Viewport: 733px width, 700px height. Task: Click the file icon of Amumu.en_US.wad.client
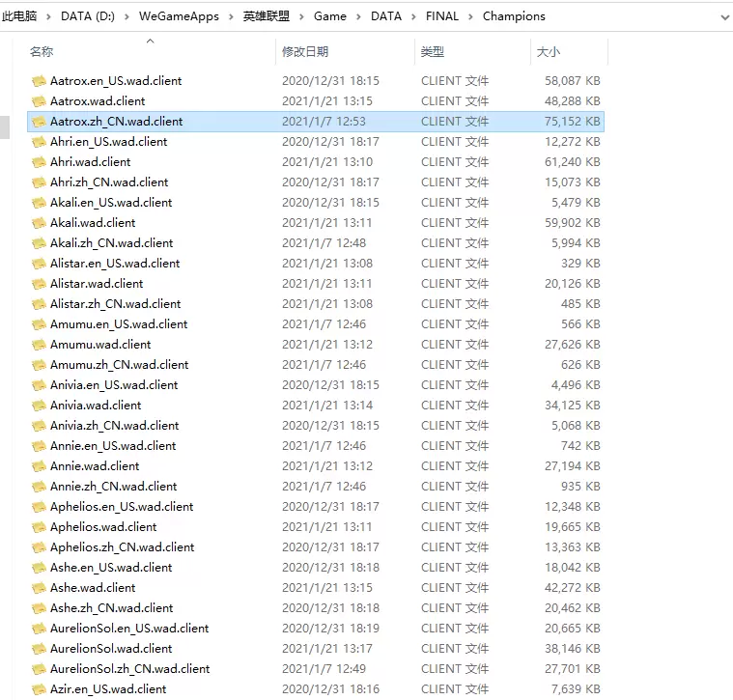pos(39,324)
